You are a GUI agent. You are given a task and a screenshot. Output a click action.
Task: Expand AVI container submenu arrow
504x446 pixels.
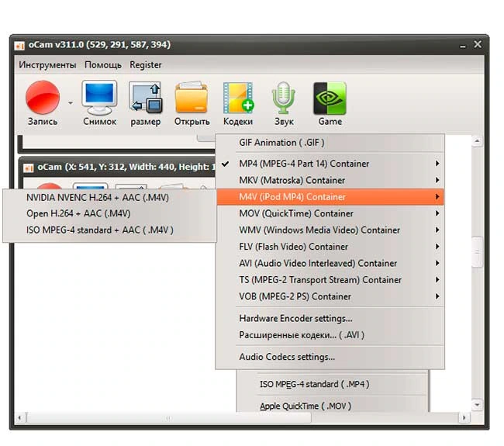coord(437,264)
